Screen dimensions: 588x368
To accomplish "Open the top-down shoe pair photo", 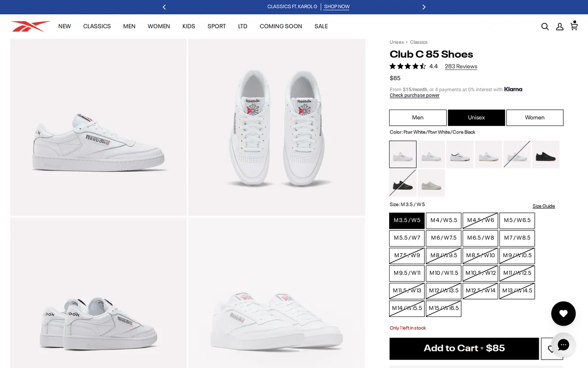I will (x=277, y=127).
